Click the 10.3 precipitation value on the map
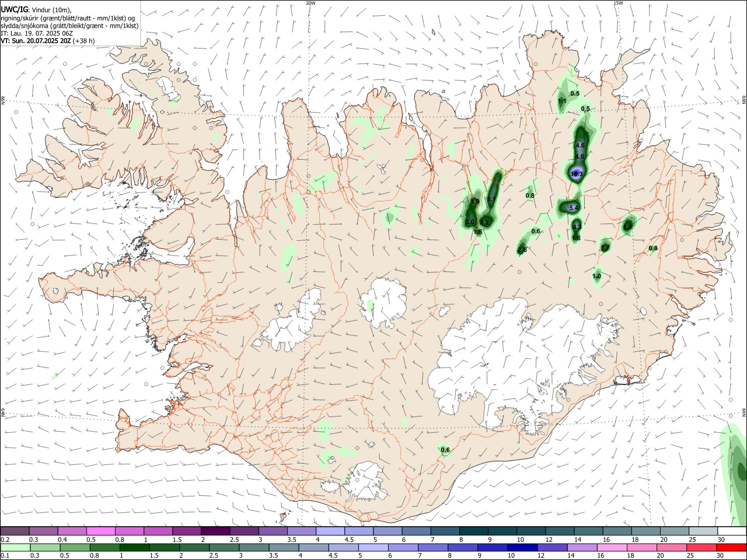This screenshot has width=747, height=560. pos(577,174)
